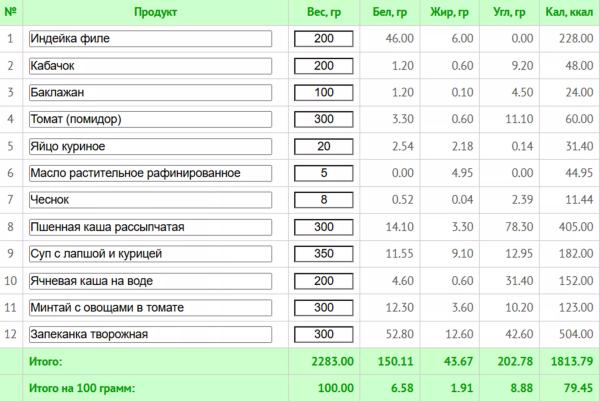Click the weight field for Индейка филе

click(x=324, y=39)
